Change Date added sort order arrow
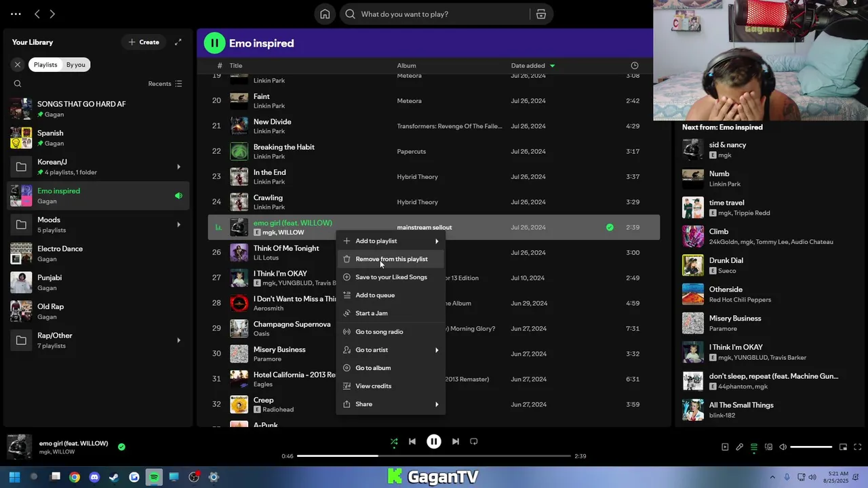Screen dimensions: 868x488 pyautogui.click(x=552, y=66)
